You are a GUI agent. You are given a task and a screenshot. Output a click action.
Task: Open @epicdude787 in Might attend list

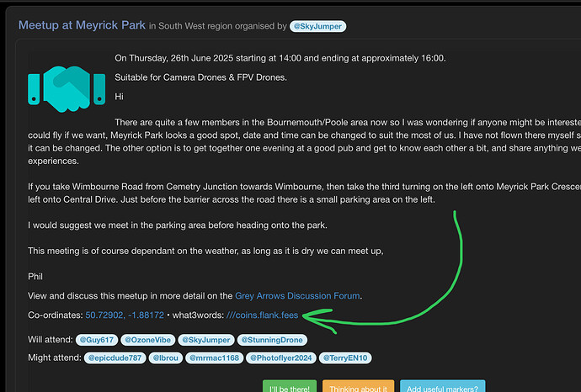coord(115,358)
